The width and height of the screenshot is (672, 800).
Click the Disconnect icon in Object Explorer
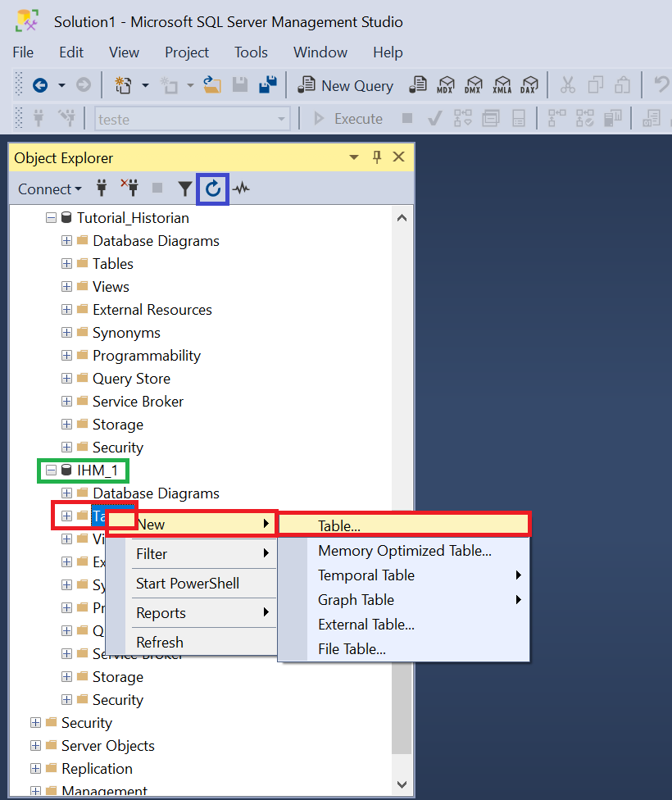129,189
